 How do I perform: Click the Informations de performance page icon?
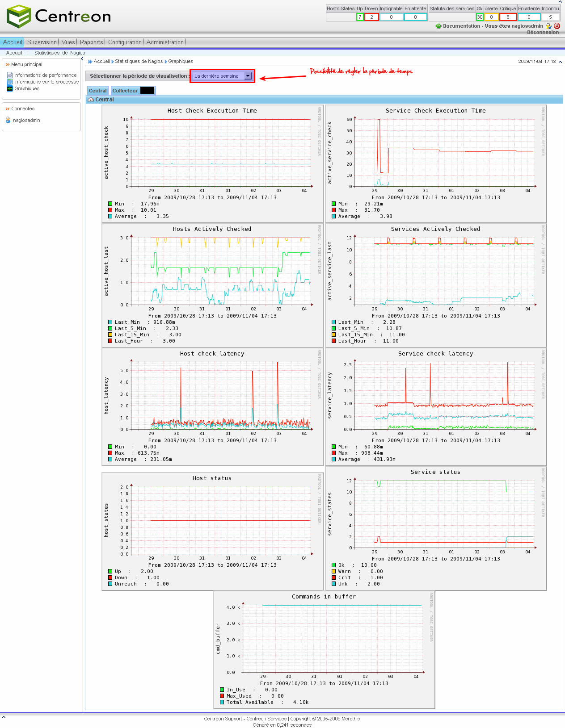tap(10, 75)
